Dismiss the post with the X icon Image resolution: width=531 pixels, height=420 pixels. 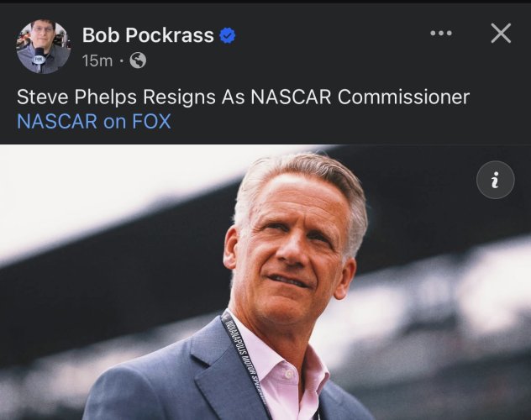501,34
